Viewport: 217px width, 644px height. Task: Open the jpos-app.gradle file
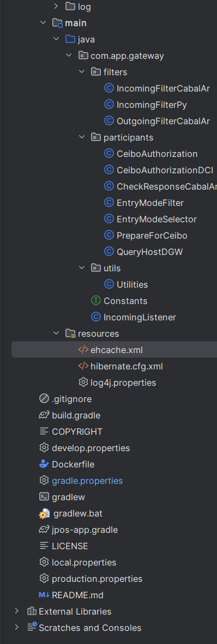click(85, 530)
